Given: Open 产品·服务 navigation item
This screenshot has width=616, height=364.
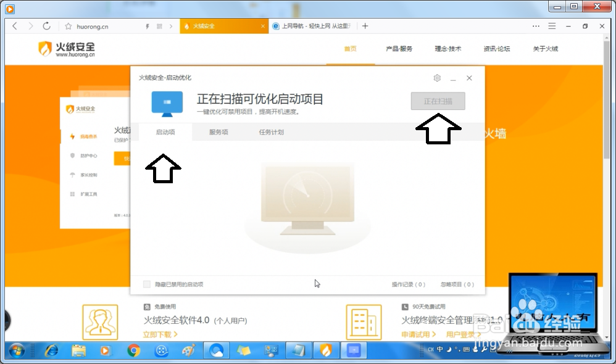Looking at the screenshot, I should [x=399, y=49].
